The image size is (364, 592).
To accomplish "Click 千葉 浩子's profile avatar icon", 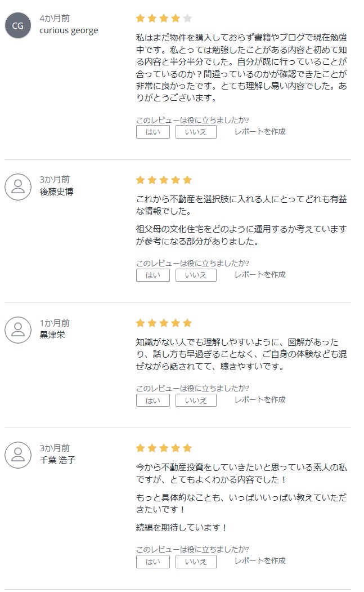I will point(18,455).
